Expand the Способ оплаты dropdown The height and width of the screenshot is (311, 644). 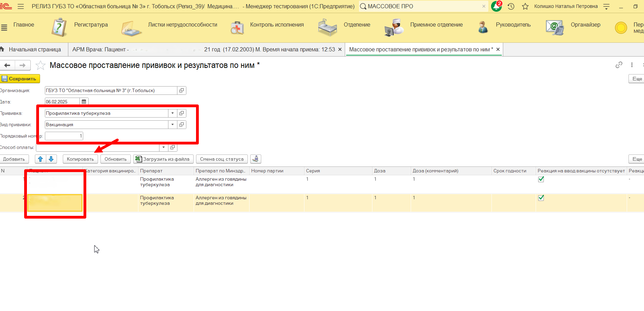[164, 147]
